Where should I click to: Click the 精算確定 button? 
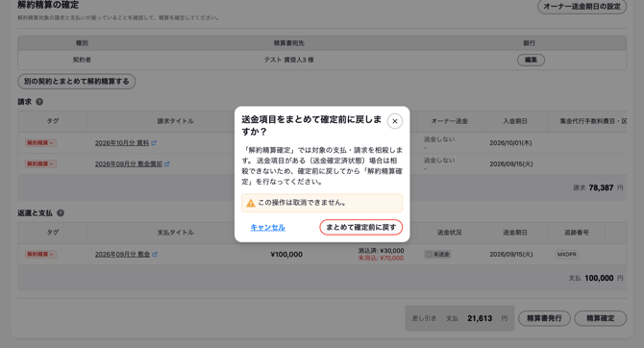click(x=601, y=318)
